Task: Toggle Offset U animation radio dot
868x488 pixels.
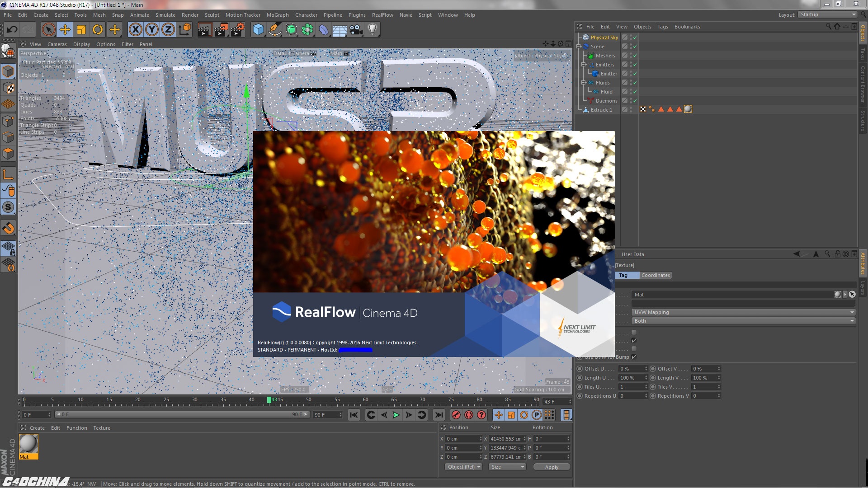Action: (x=580, y=369)
